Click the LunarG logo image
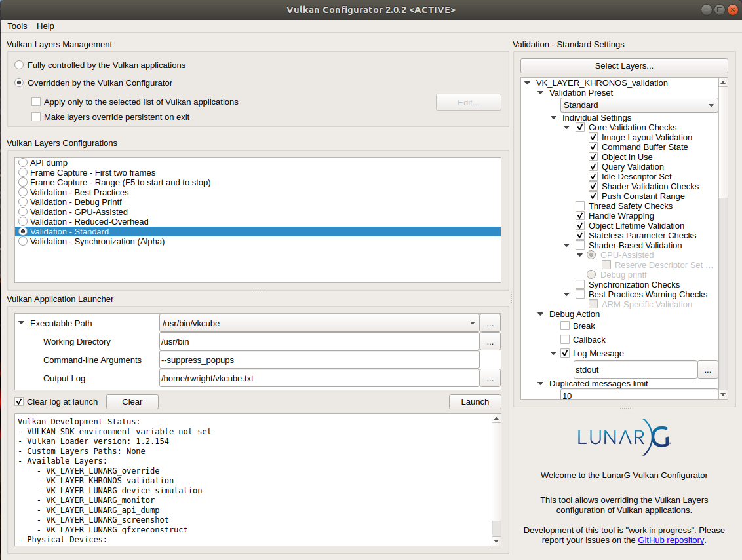Image resolution: width=742 pixels, height=560 pixels. point(624,437)
